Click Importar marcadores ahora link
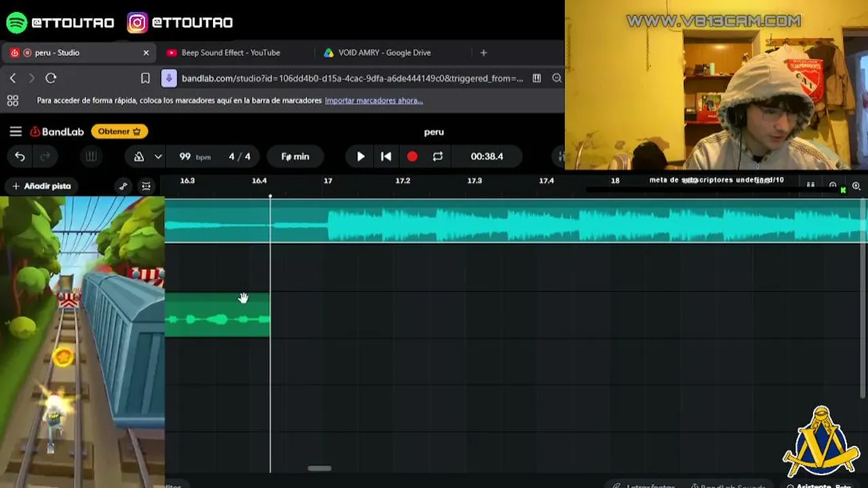This screenshot has width=868, height=488. [x=374, y=100]
